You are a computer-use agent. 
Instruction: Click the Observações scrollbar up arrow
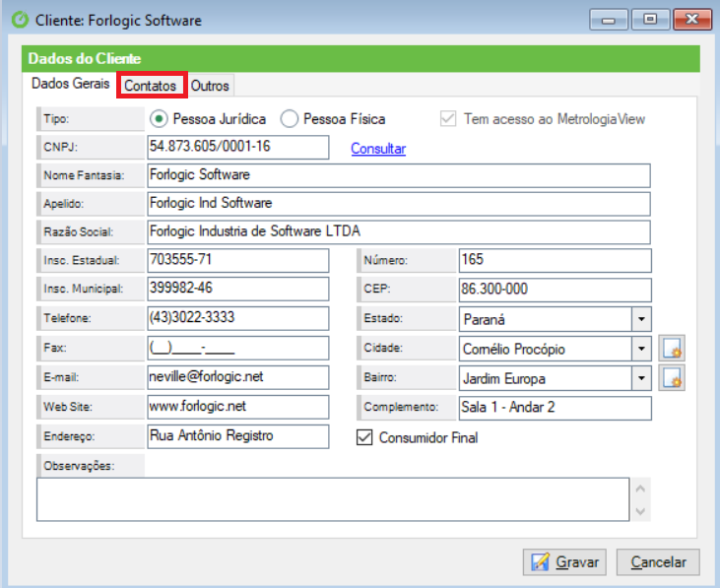(640, 489)
